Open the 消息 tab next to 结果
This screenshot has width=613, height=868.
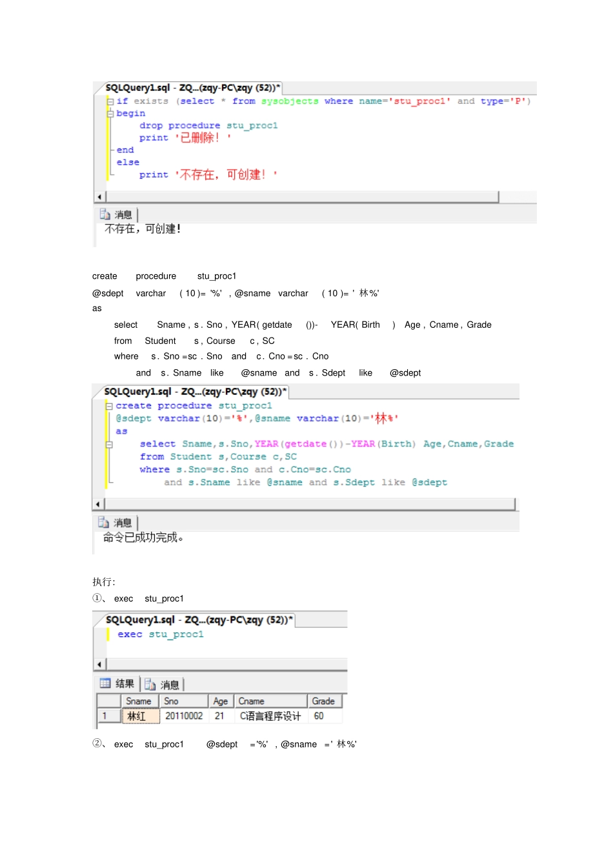coord(170,685)
